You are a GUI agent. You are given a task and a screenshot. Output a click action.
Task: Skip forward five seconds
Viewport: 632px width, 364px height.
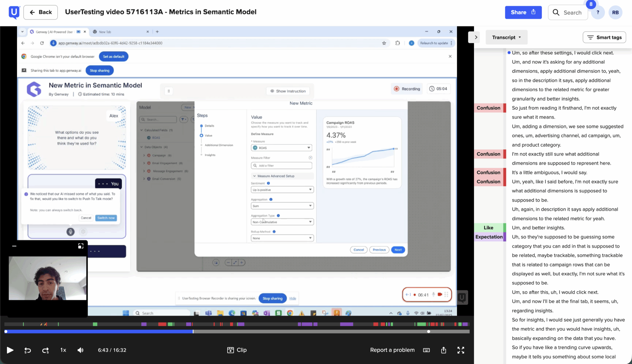coord(46,350)
